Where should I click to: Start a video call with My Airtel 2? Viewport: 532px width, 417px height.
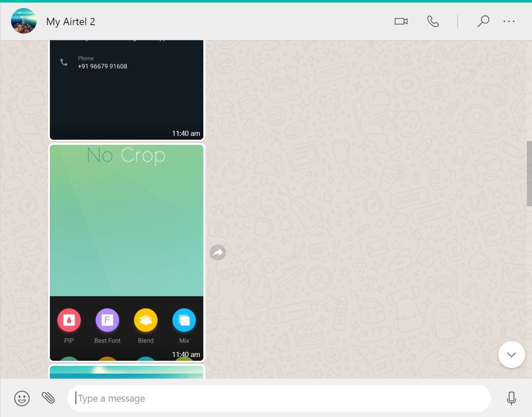pos(401,21)
